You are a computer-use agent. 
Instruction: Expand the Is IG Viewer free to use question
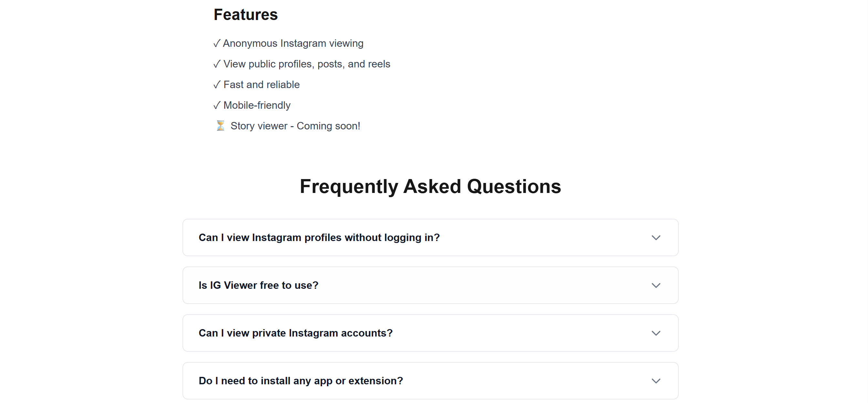click(x=430, y=285)
